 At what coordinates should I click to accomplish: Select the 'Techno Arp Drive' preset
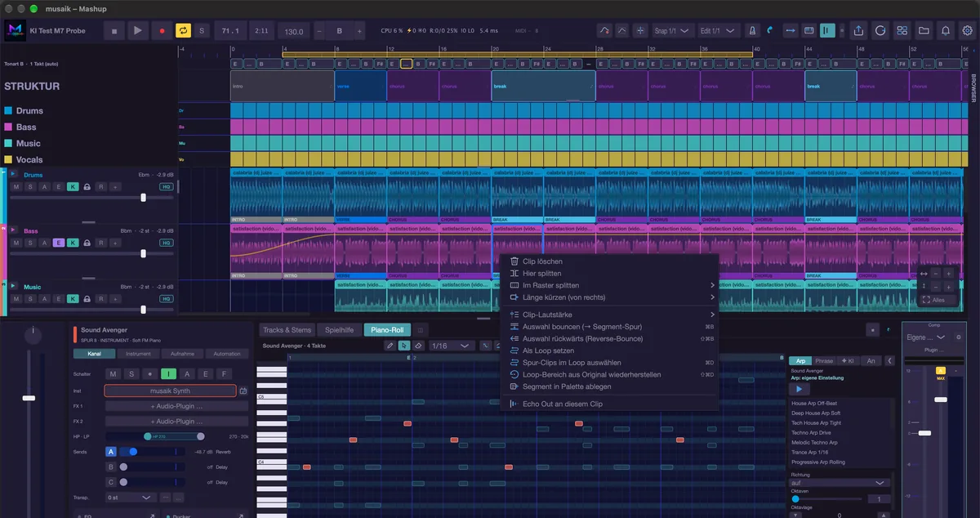(x=811, y=432)
